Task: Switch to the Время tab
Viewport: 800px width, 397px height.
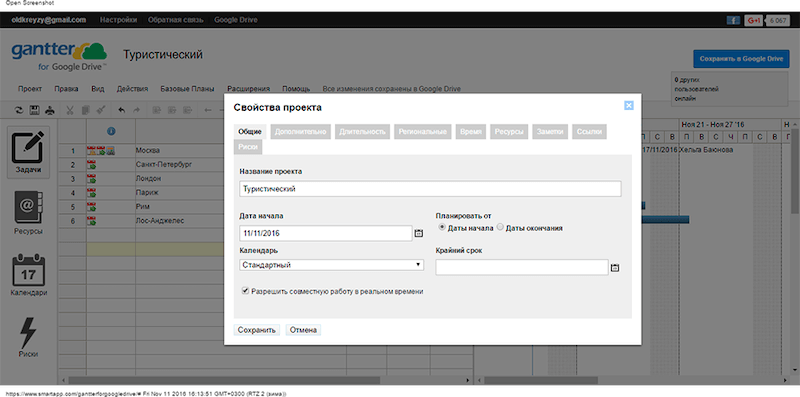Action: (470, 132)
